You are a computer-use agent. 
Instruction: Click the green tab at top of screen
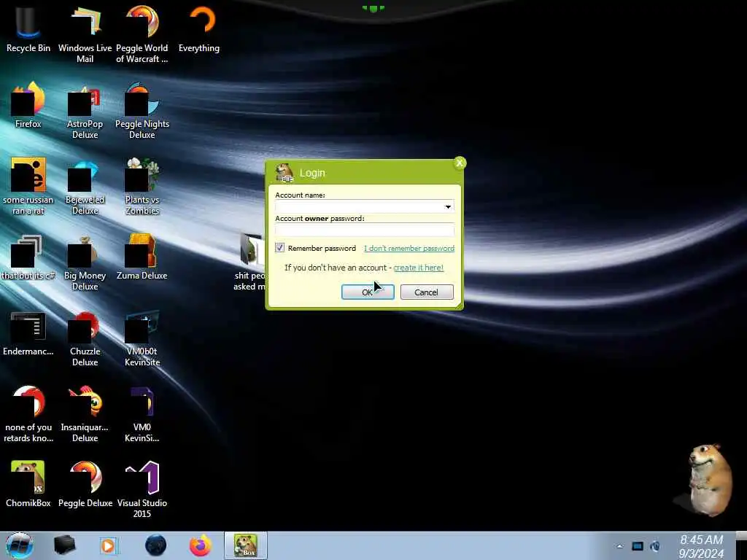pos(373,7)
